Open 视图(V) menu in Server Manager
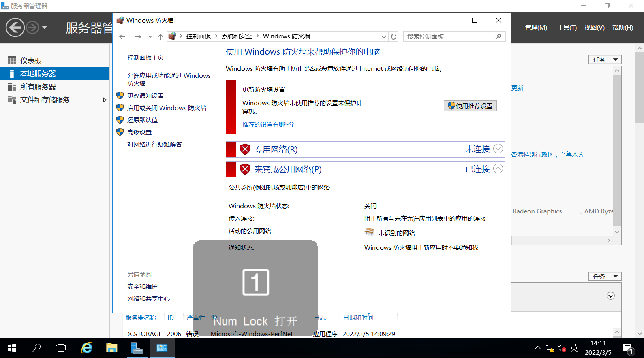 (x=594, y=28)
